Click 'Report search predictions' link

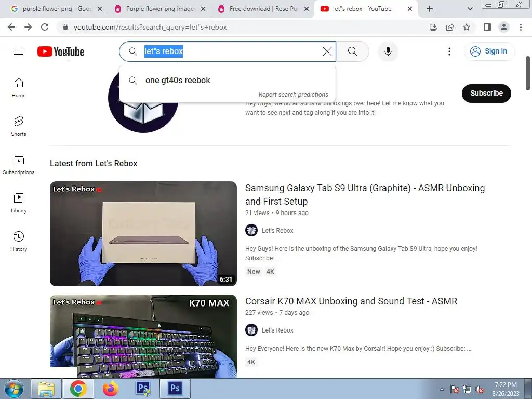click(293, 95)
